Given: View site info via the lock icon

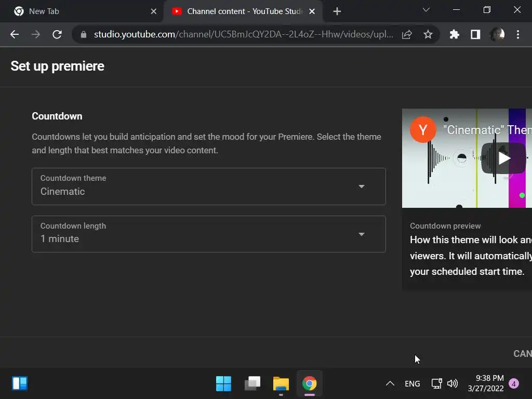Looking at the screenshot, I should 84,34.
